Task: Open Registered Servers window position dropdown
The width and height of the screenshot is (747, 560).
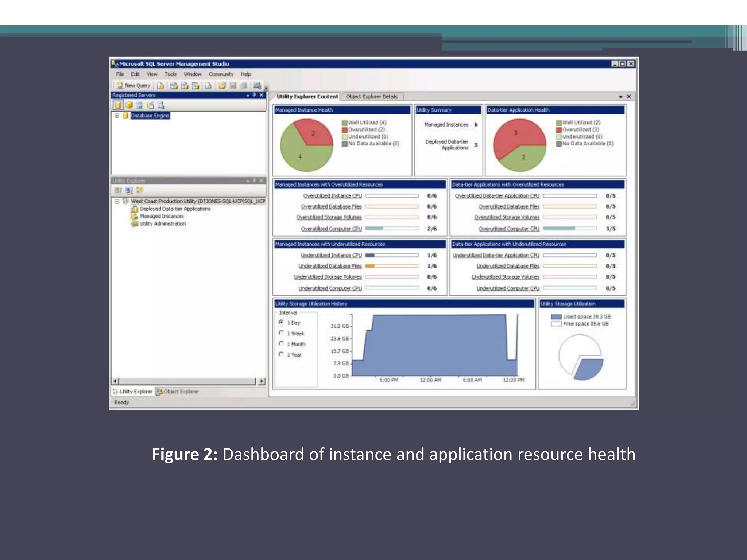Action: pos(248,95)
